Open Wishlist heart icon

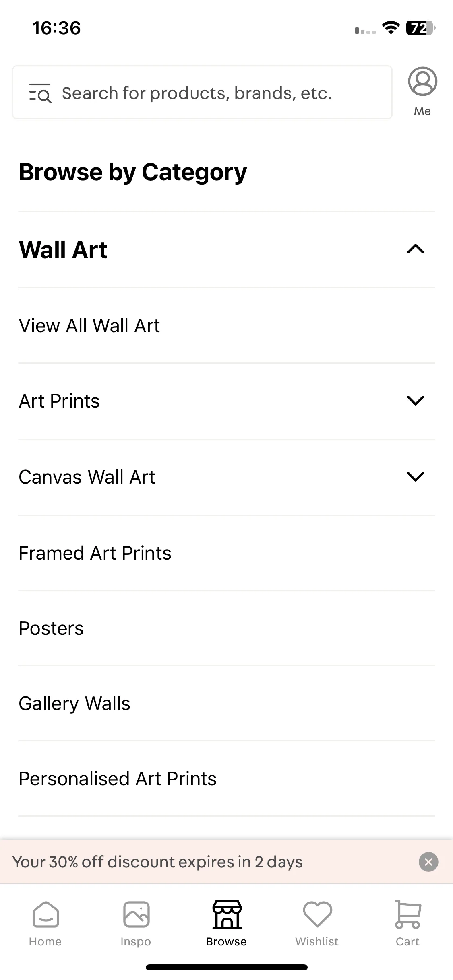point(317,914)
